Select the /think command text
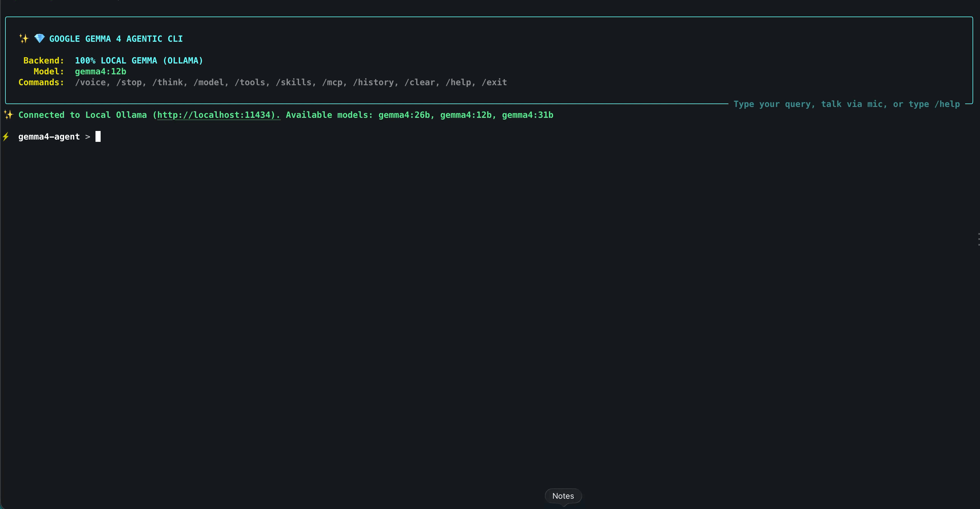Image resolution: width=980 pixels, height=509 pixels. 168,82
